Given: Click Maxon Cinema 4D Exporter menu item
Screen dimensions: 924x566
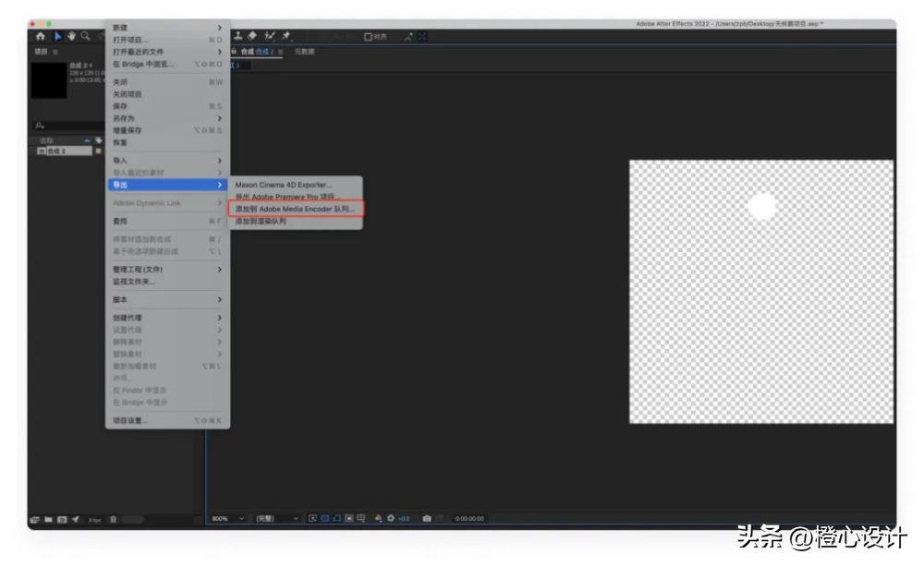Looking at the screenshot, I should coord(284,186).
